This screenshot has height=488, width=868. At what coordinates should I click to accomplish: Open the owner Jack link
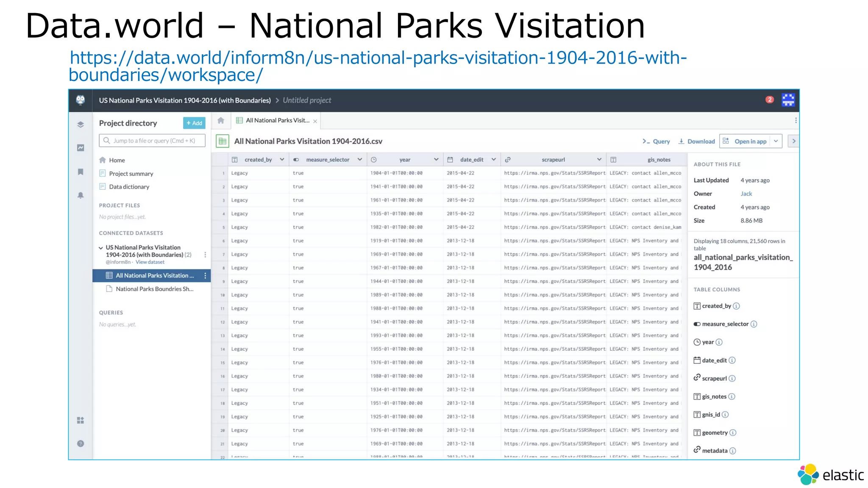click(746, 194)
